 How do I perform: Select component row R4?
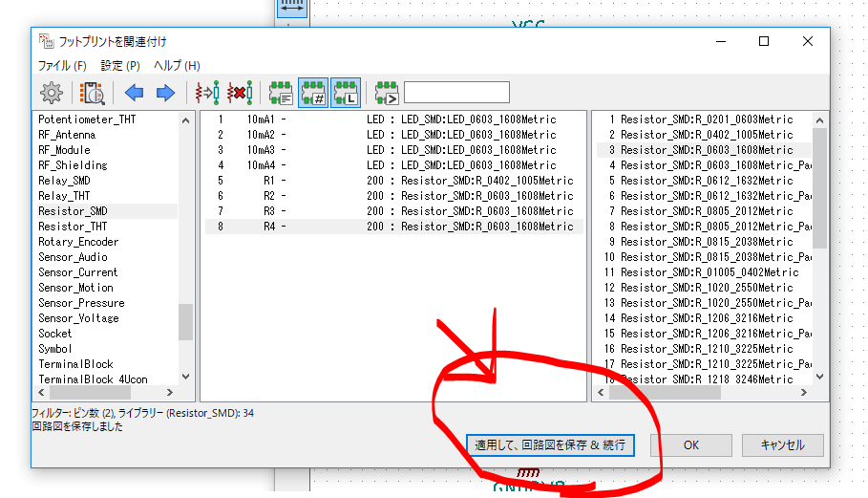[393, 227]
